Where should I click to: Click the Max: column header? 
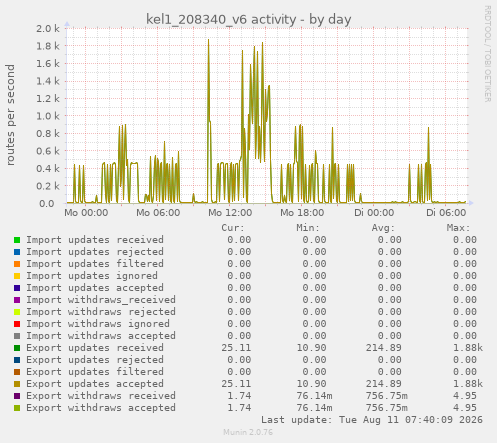click(x=458, y=228)
